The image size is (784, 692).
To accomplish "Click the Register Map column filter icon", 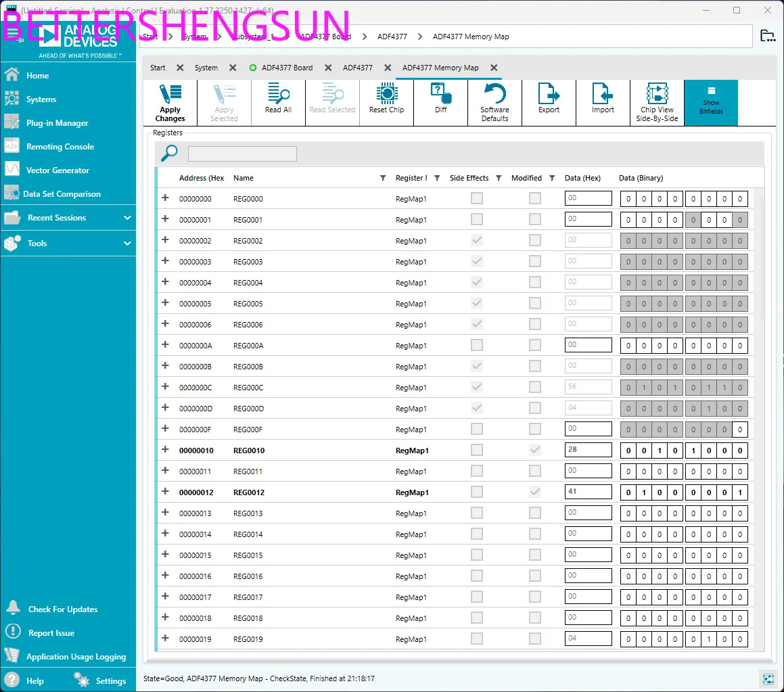I will (437, 178).
